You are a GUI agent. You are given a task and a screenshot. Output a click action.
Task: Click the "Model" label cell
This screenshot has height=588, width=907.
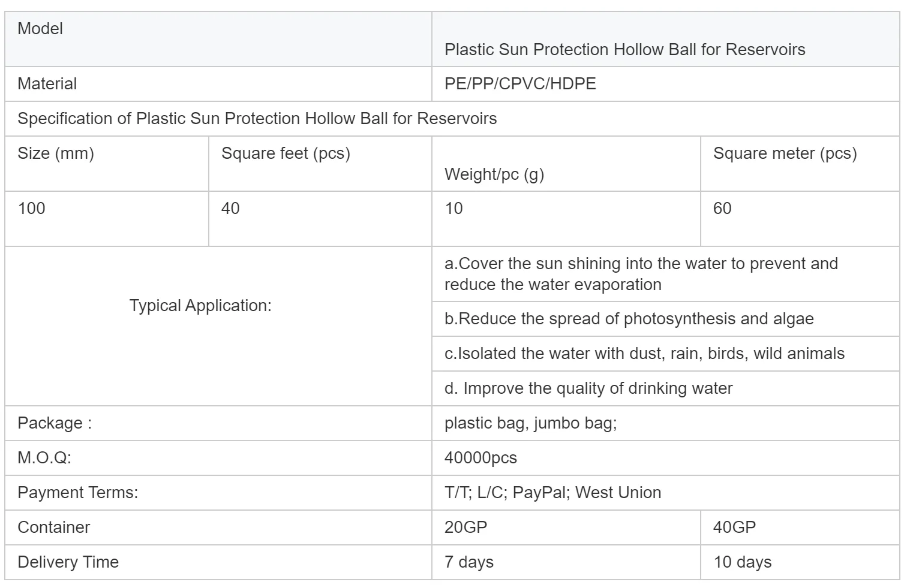tap(40, 29)
